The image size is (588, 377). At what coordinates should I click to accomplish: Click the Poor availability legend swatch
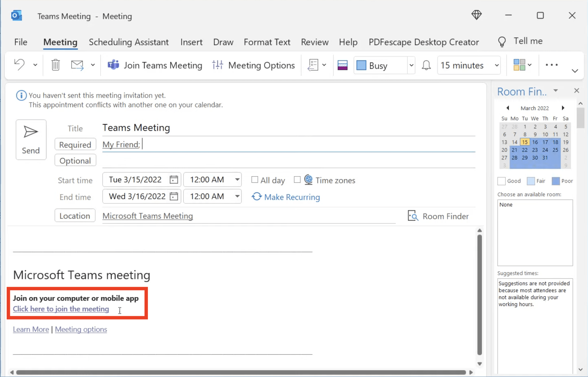click(x=556, y=181)
